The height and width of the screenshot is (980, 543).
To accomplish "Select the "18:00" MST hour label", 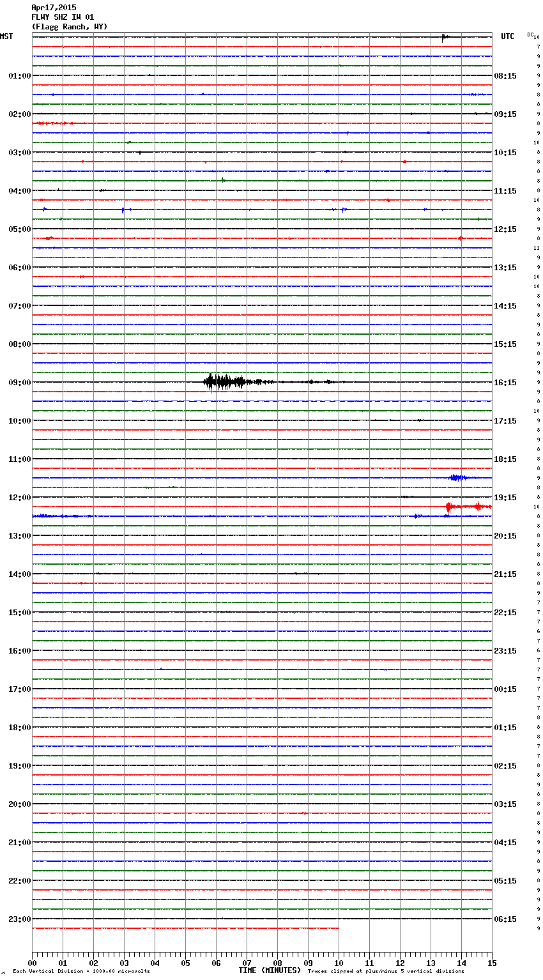I will click(x=20, y=728).
